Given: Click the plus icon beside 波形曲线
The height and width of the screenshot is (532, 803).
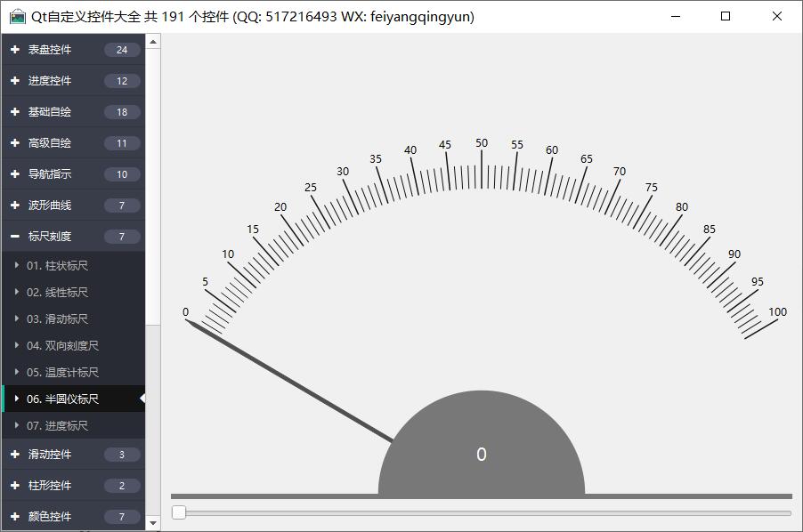Looking at the screenshot, I should click(x=15, y=206).
